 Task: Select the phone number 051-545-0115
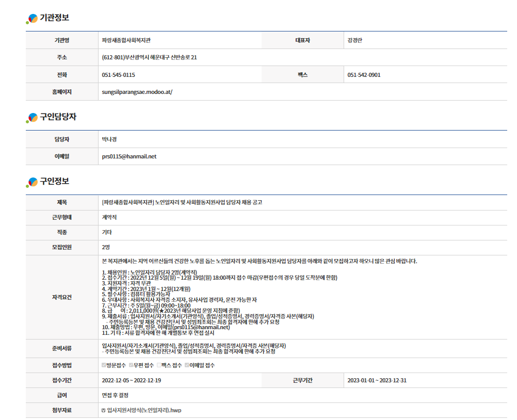pos(118,75)
